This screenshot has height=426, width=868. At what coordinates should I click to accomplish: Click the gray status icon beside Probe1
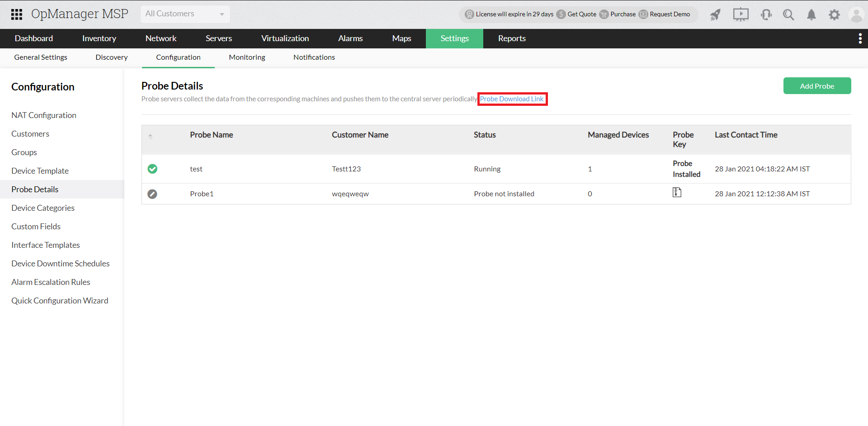pyautogui.click(x=152, y=194)
